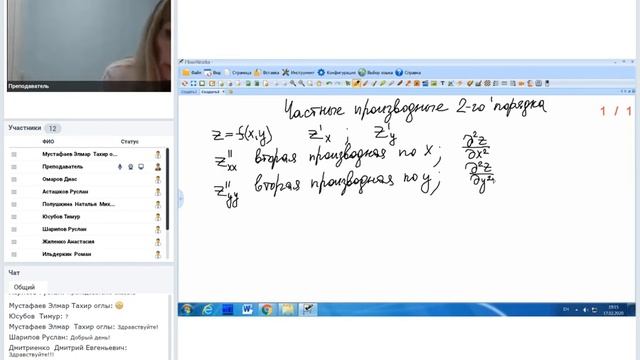Open the Вставка menu
640x360 pixels.
pos(267,73)
